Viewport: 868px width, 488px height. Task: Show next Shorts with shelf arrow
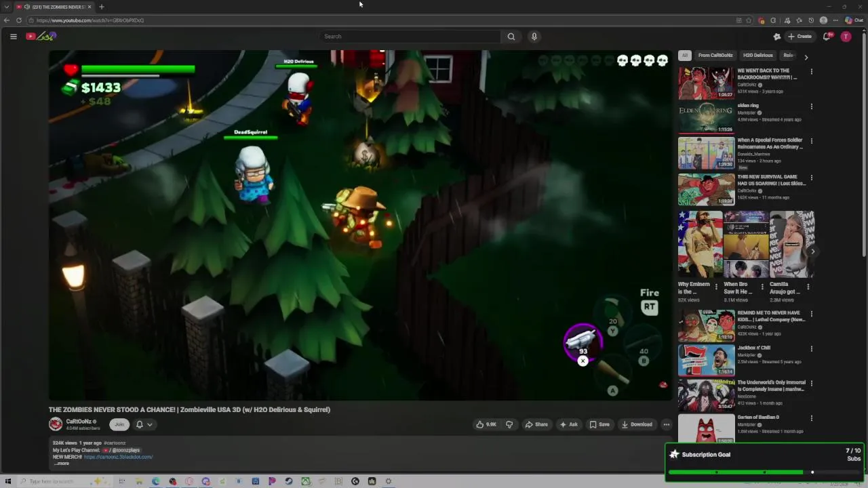tap(813, 251)
